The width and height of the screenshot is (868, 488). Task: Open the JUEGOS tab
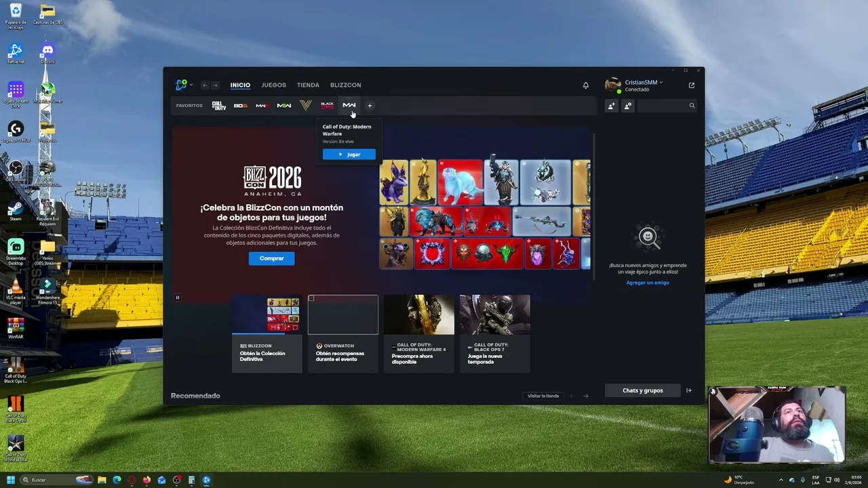[274, 85]
